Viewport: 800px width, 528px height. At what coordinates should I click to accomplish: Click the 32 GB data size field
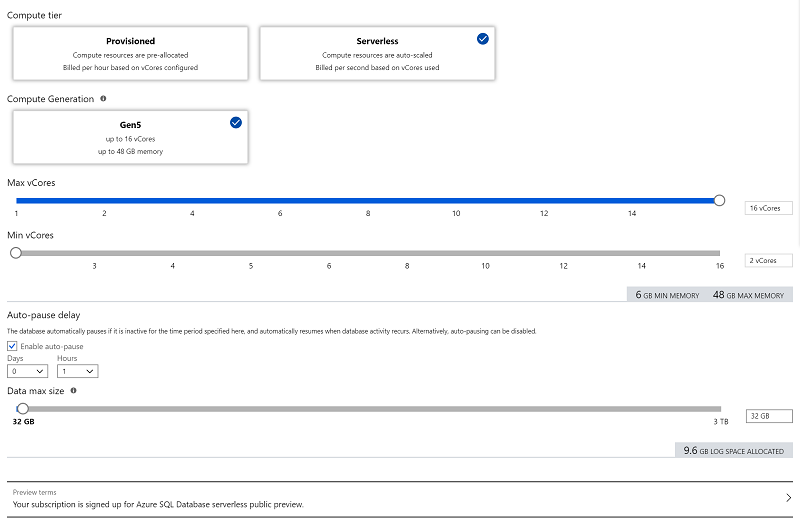tap(769, 416)
